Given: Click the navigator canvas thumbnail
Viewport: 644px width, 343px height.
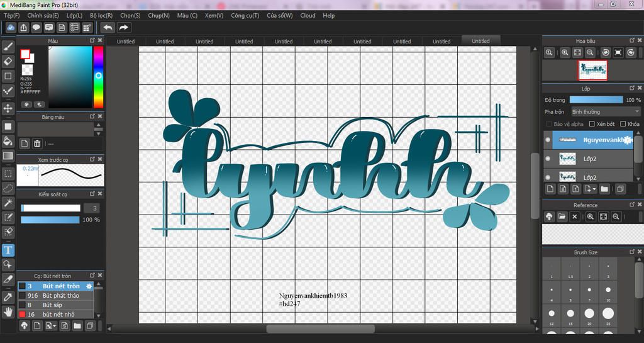Looking at the screenshot, I should tap(592, 70).
